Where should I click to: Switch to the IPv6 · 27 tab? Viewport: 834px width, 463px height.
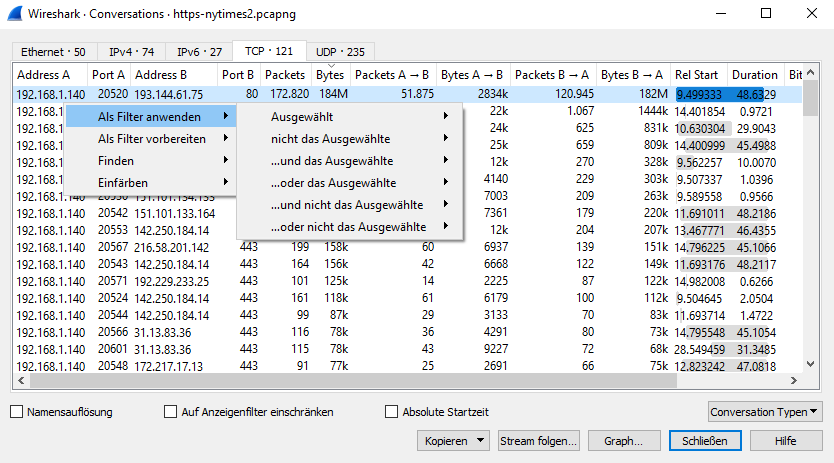point(199,52)
